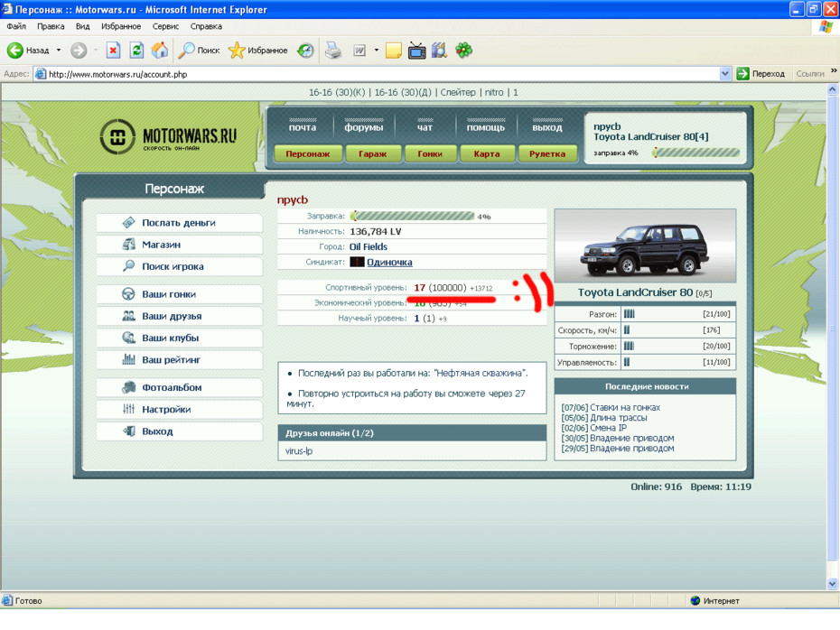840x630 pixels.
Task: Open the Правка menu
Action: coord(51,26)
